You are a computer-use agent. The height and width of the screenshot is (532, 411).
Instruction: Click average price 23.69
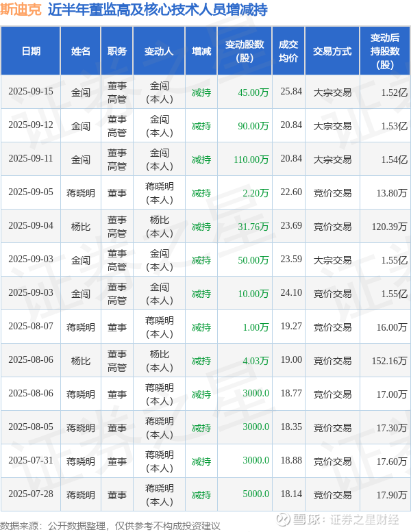click(291, 226)
